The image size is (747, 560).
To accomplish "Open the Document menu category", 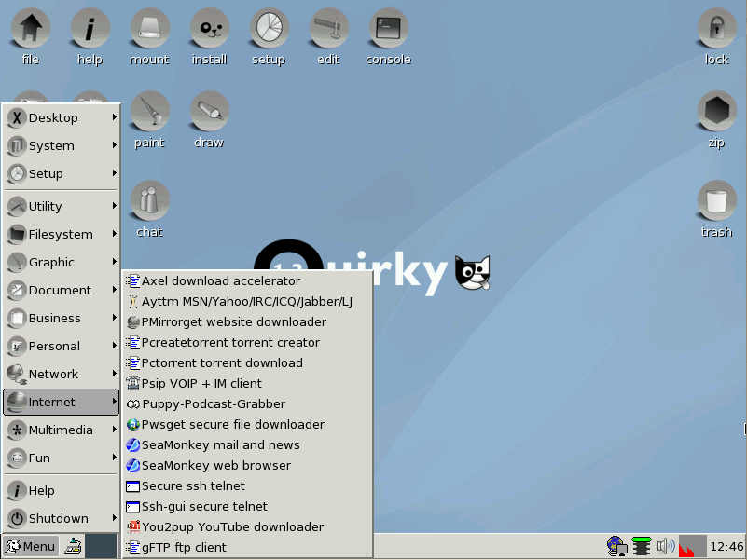I will coord(62,290).
